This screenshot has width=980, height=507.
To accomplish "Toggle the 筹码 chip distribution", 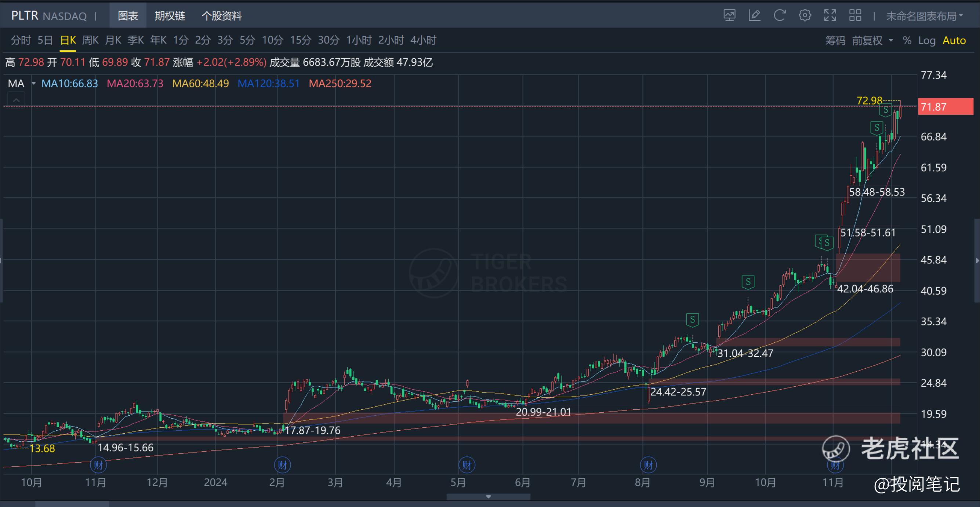I will pos(835,40).
